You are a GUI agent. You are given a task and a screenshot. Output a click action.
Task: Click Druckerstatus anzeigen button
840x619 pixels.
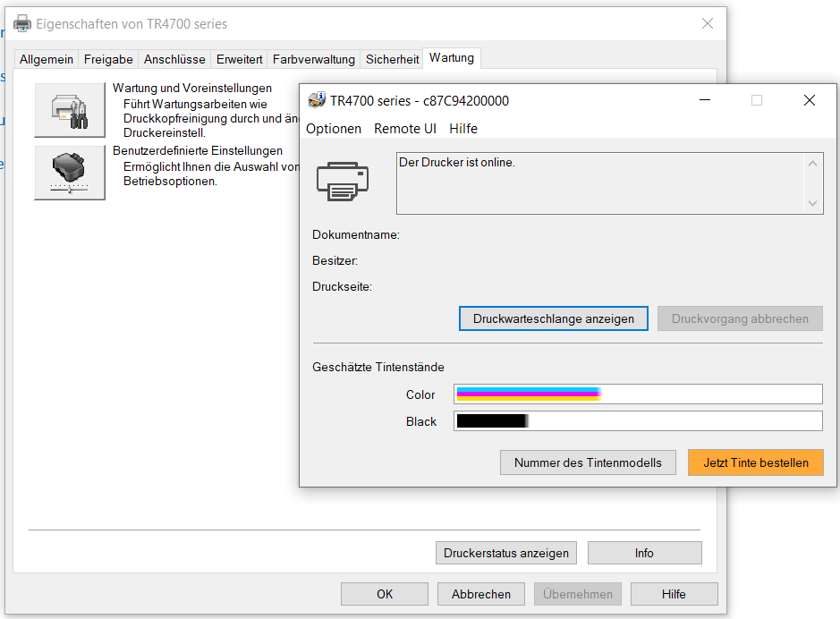pyautogui.click(x=506, y=553)
